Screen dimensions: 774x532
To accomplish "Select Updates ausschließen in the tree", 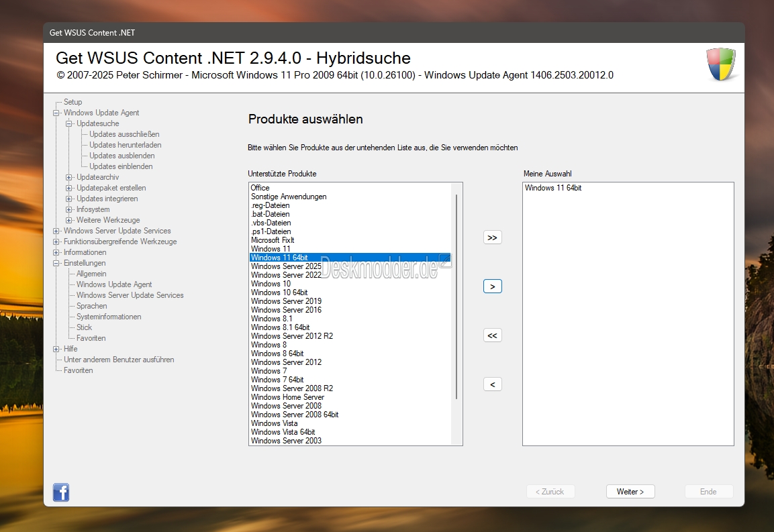I will click(124, 134).
